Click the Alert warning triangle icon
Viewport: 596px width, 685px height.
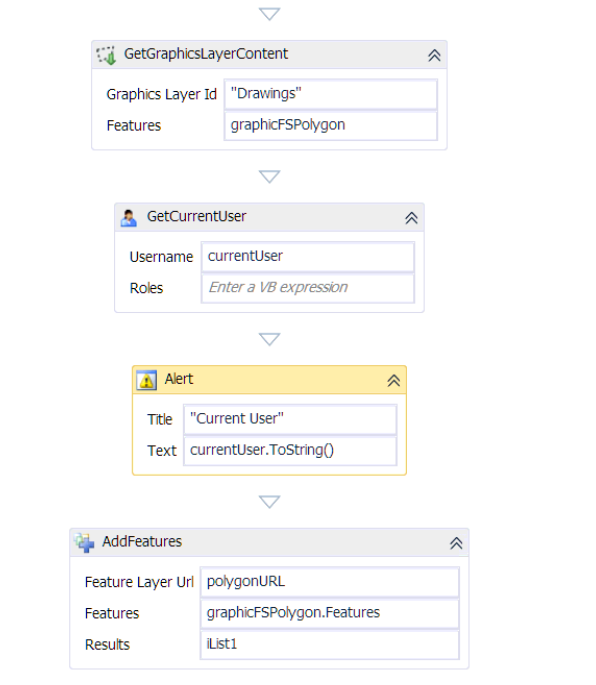click(146, 380)
